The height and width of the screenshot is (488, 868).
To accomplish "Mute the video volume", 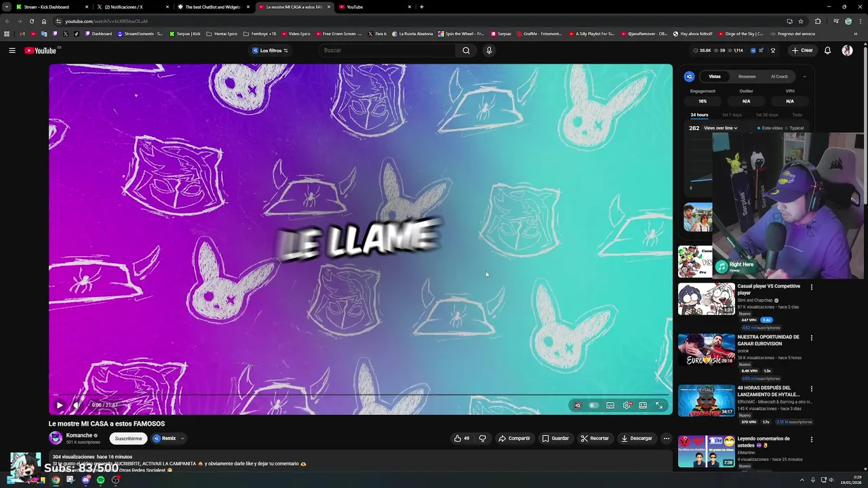I will (x=77, y=405).
